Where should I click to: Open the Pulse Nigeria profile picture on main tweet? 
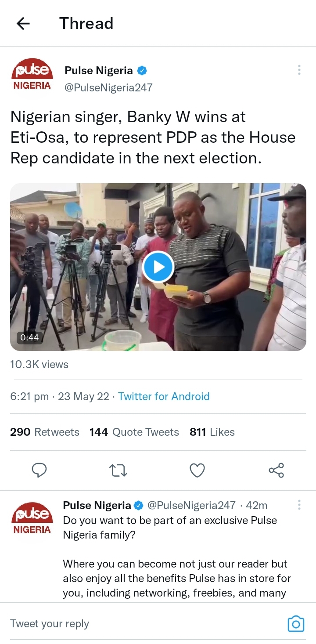(x=32, y=76)
